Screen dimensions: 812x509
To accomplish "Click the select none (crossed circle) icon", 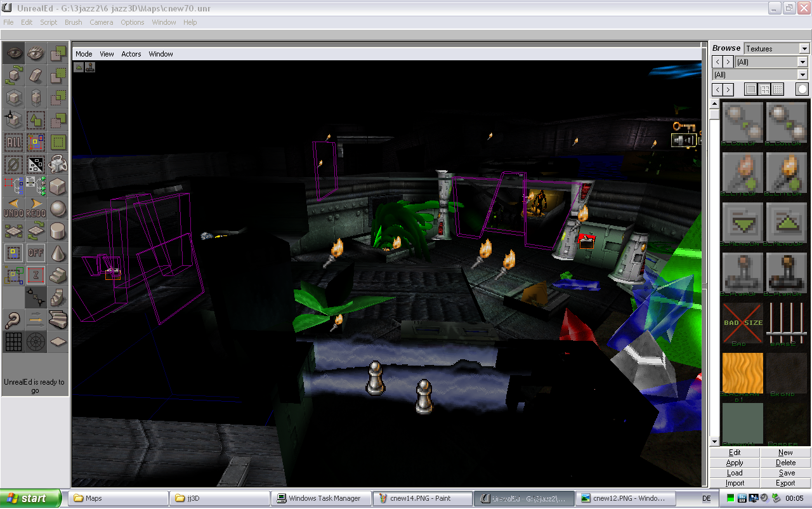I will point(13,164).
